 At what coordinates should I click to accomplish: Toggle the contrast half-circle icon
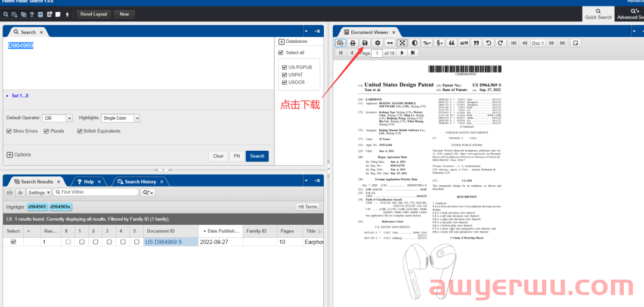pos(414,43)
